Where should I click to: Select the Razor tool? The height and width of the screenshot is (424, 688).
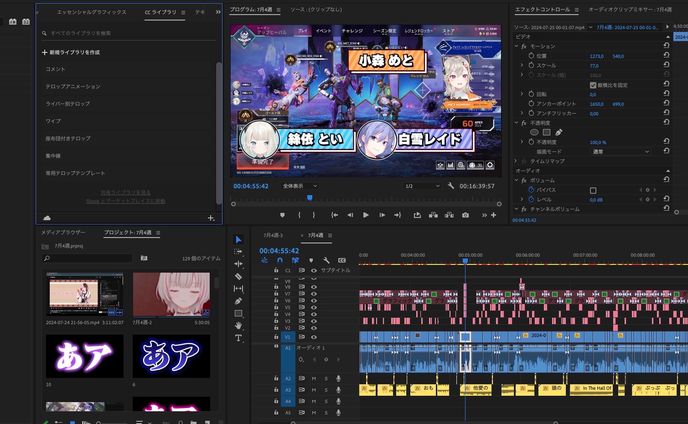pos(238,276)
